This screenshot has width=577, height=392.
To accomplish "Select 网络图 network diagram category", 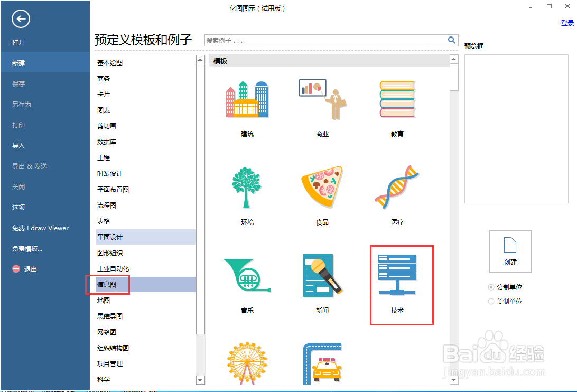I will point(145,332).
